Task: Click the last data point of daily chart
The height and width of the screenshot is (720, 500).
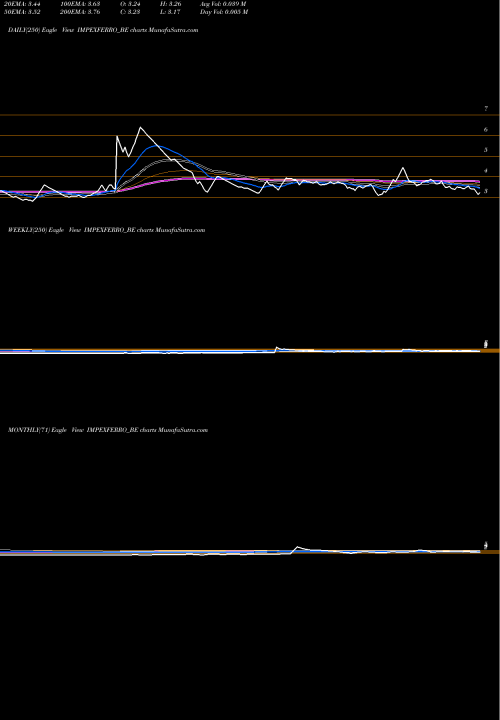Action: 480,193
